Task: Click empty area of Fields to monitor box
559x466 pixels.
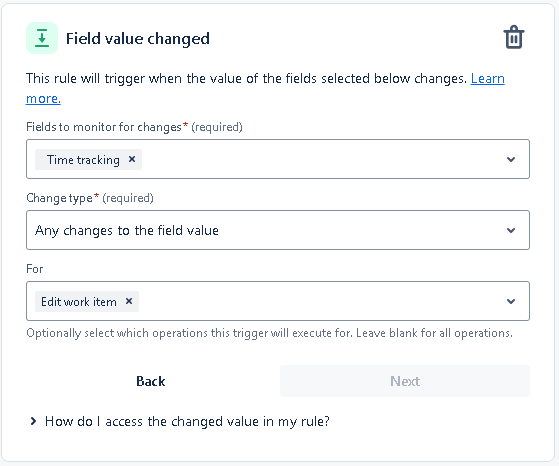Action: click(x=321, y=159)
